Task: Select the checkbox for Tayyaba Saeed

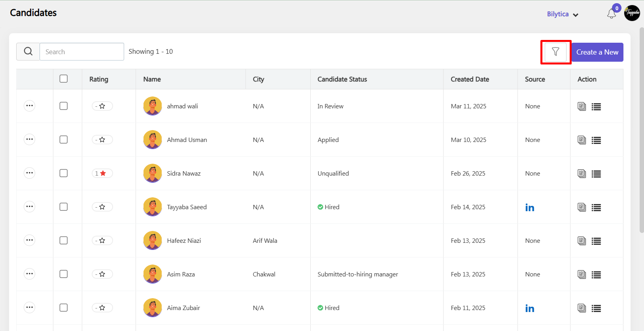Action: pos(64,207)
